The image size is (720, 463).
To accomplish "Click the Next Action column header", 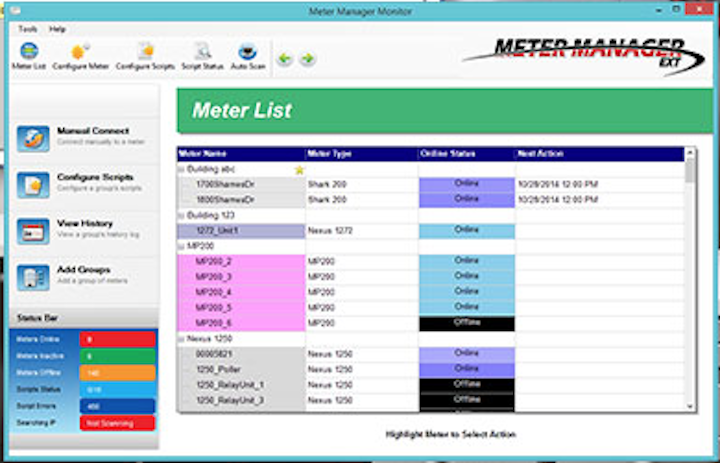I will [x=600, y=154].
